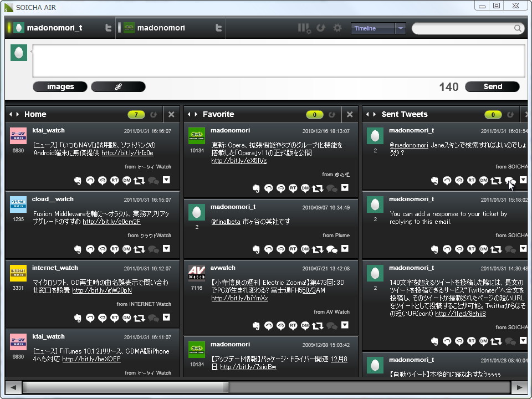Click the search magnifier icon
Image resolution: width=532 pixels, height=399 pixels.
tap(518, 28)
